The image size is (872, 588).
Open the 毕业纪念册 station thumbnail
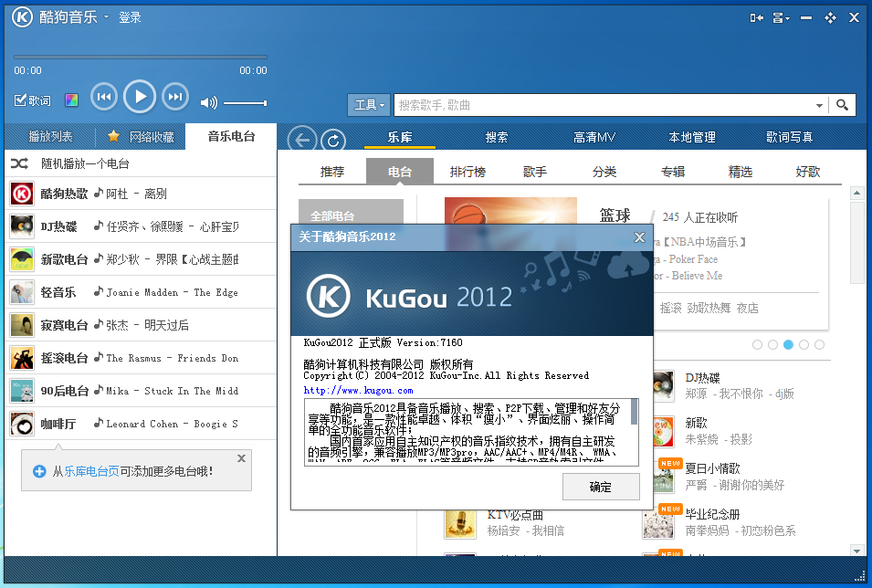pos(658,523)
